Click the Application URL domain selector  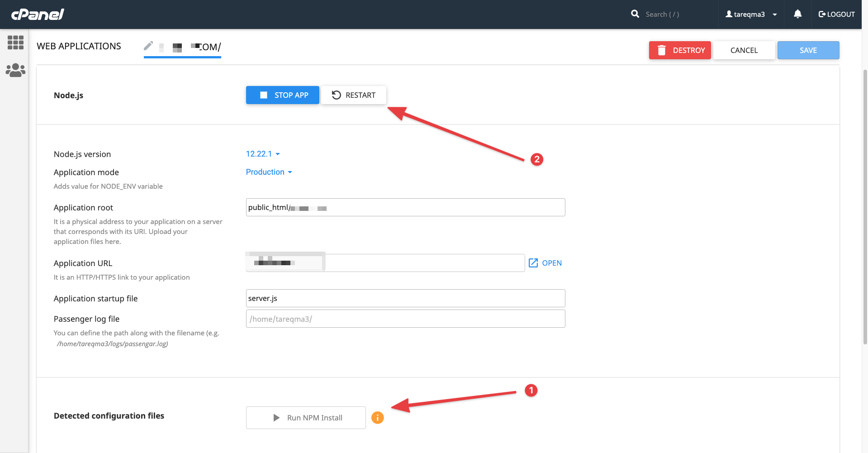(285, 262)
